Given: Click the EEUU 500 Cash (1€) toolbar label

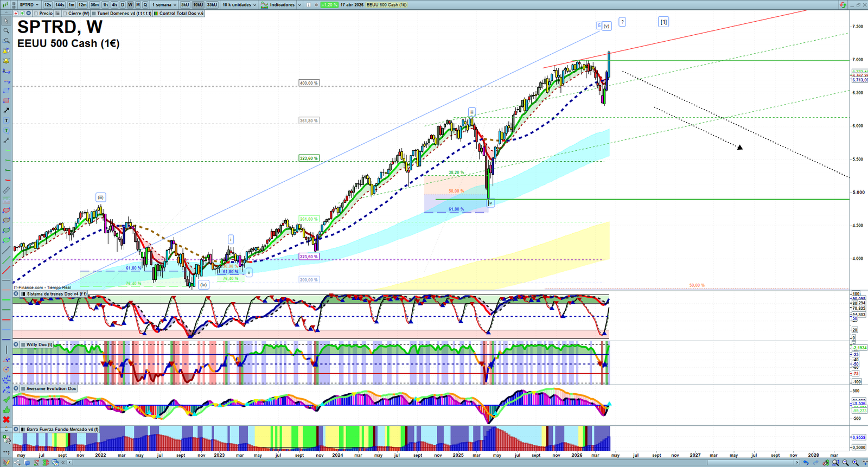Looking at the screenshot, I should click(x=387, y=5).
